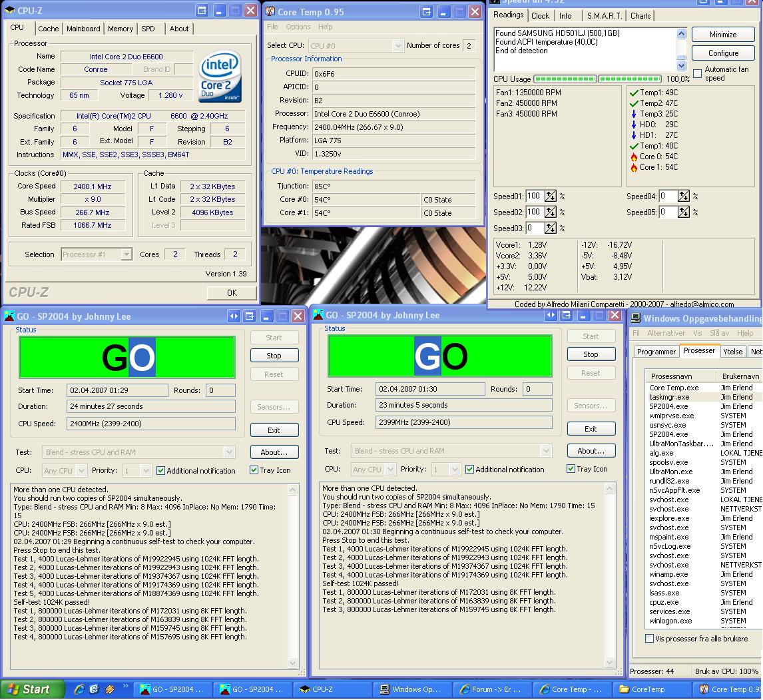This screenshot has height=700, width=763.
Task: Open the Charts tab in SpeedFan
Action: coord(640,16)
